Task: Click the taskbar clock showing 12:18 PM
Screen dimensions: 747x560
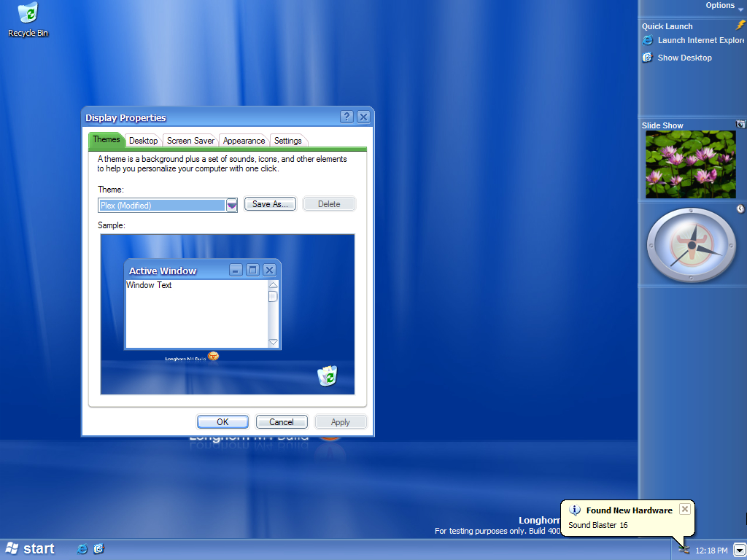Action: (711, 551)
